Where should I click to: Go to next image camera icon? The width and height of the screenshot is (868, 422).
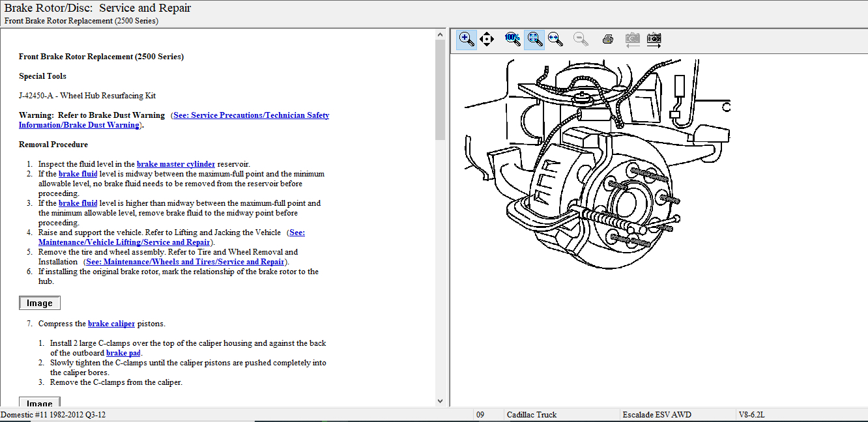[x=654, y=39]
